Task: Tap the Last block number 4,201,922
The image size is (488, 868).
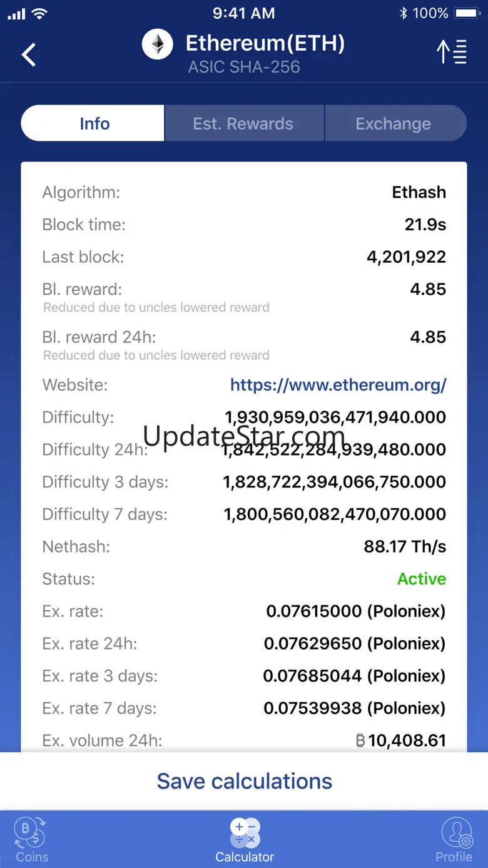Action: tap(406, 257)
